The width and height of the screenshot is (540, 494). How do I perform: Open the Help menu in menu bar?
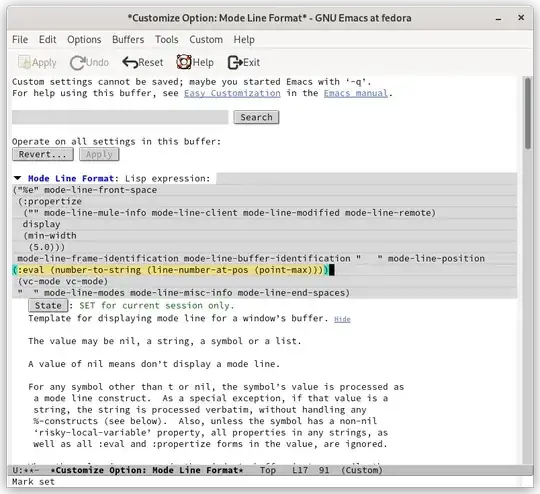244,40
